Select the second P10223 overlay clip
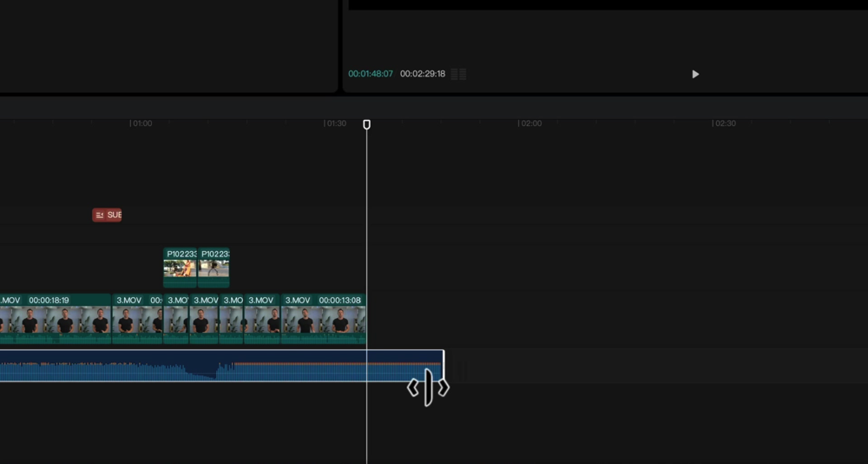This screenshot has height=464, width=868. point(214,268)
